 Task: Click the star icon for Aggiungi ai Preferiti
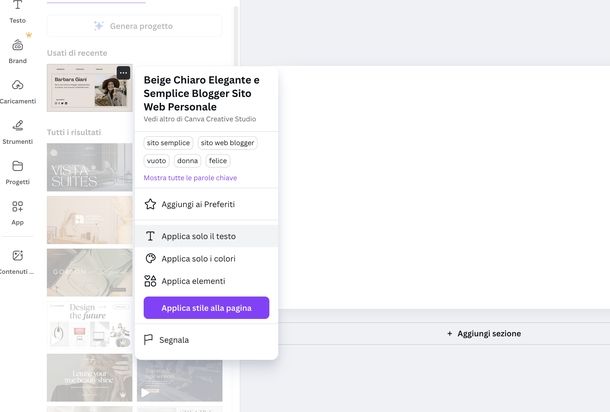pyautogui.click(x=151, y=204)
